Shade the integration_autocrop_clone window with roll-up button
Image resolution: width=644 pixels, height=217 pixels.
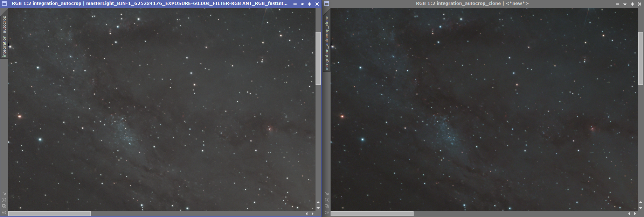coord(625,4)
